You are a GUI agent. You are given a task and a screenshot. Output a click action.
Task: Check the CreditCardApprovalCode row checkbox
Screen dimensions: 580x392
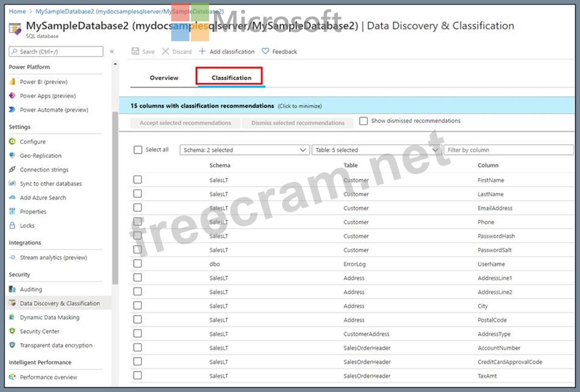pos(137,361)
